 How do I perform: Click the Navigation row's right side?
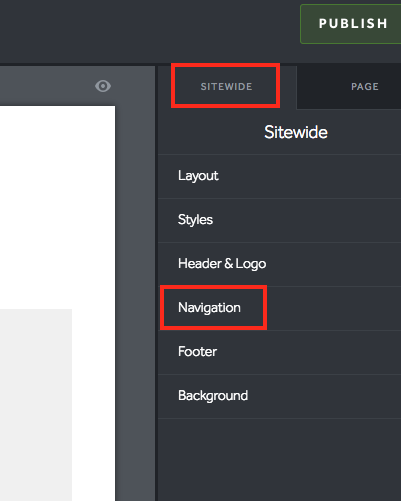(333, 308)
